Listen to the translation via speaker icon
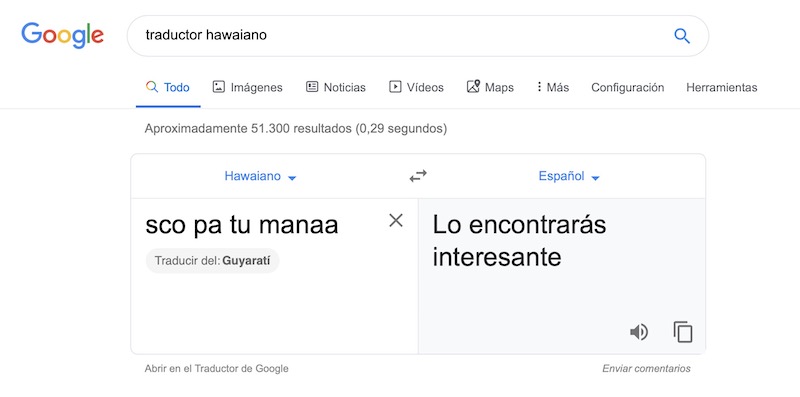Viewport: 800px width, 397px height. point(639,332)
